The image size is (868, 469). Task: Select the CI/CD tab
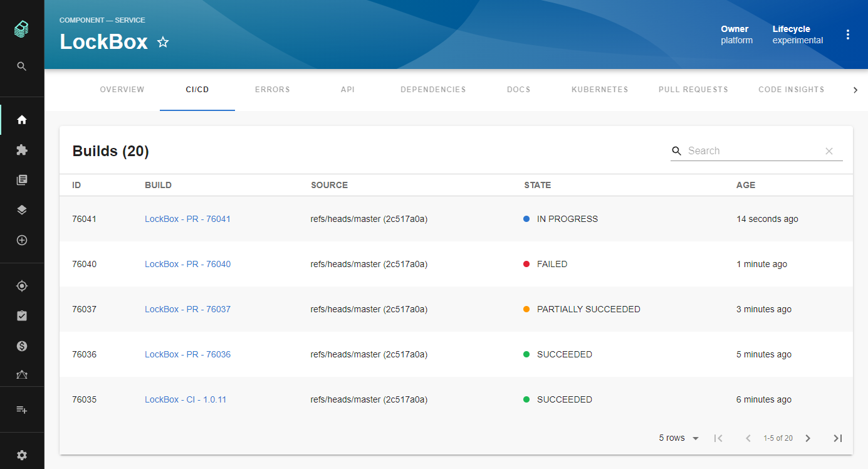tap(197, 90)
